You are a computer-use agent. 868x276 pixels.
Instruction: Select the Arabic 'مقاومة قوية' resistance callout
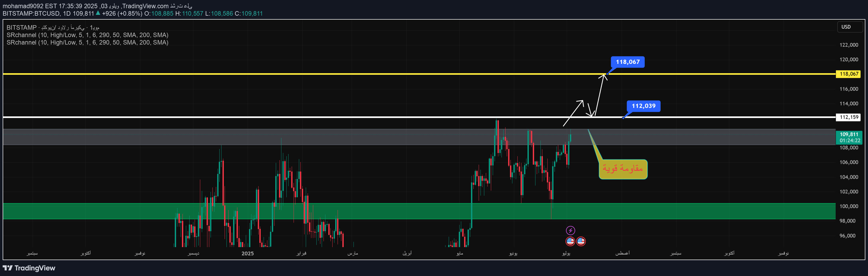[x=623, y=169]
